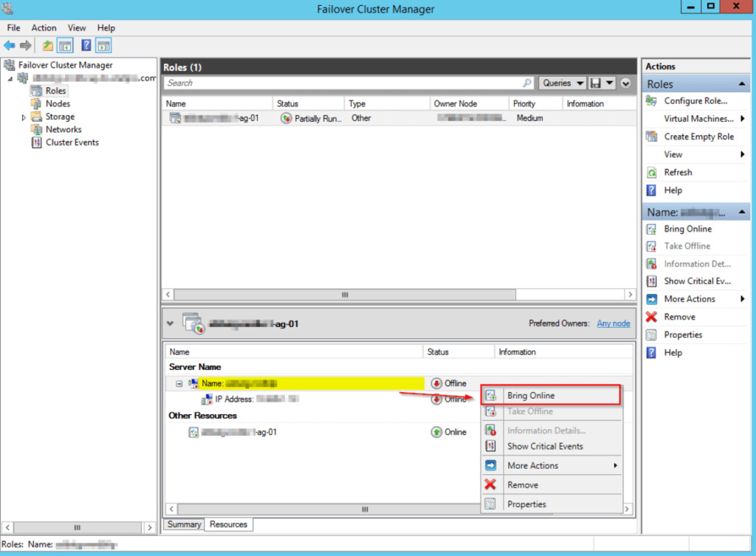Open the File menu
This screenshot has height=556, width=756.
click(x=13, y=28)
